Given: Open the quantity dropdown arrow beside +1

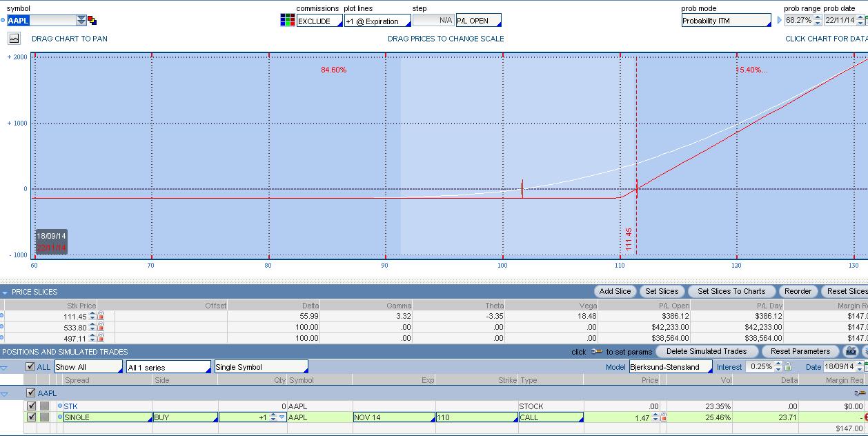Looking at the screenshot, I should [282, 417].
